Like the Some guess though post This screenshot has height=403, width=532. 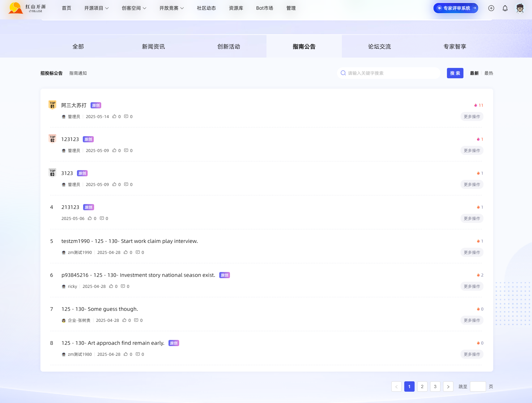coord(124,320)
